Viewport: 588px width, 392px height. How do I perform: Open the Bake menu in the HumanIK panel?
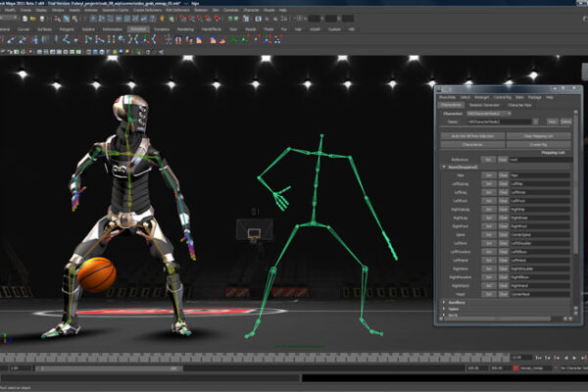coord(519,97)
